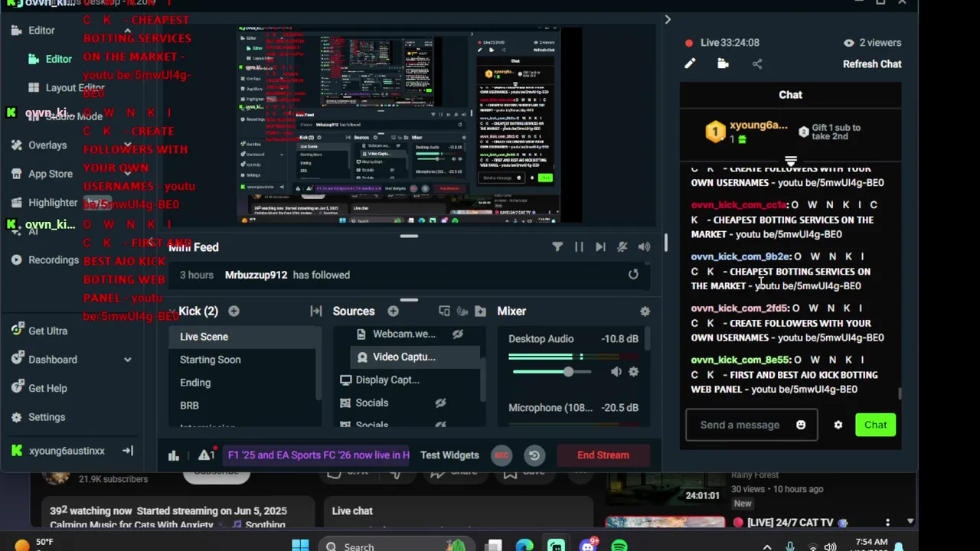
Task: Share the stream with share icon
Action: pos(757,64)
